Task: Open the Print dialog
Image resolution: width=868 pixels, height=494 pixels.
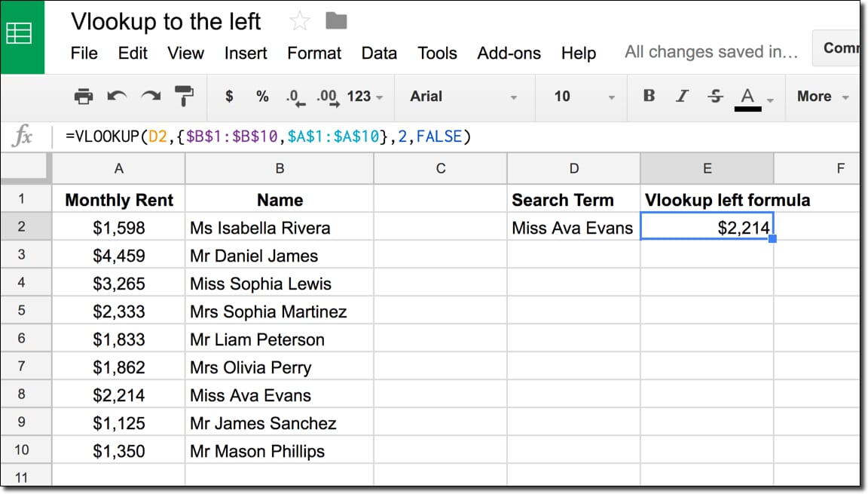Action: [84, 97]
